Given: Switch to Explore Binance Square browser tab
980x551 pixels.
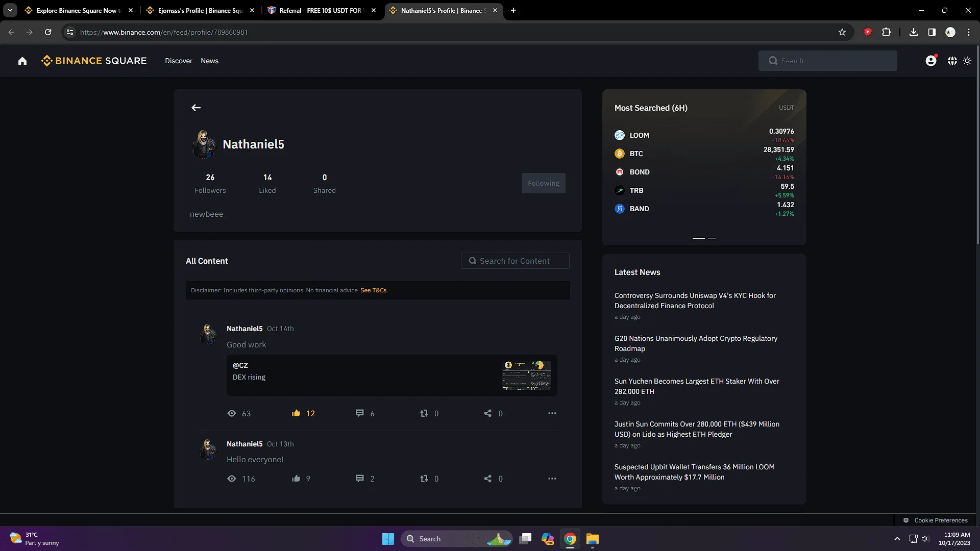Looking at the screenshot, I should 79,10.
